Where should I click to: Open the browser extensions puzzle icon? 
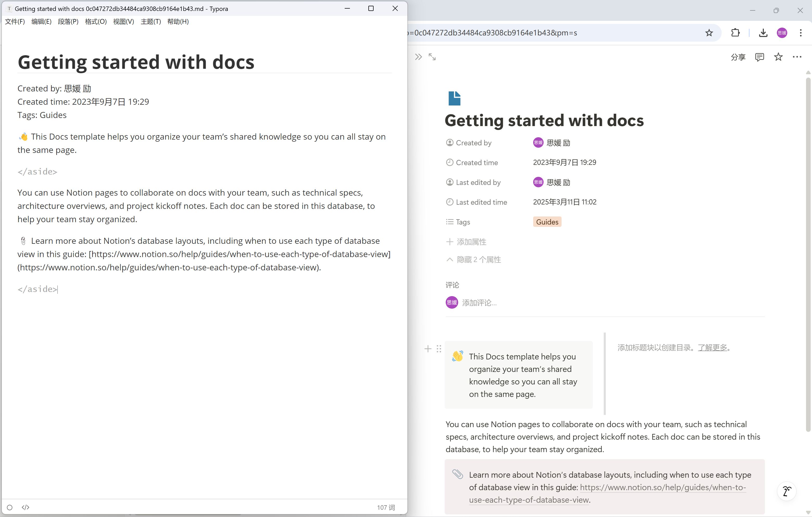[735, 33]
